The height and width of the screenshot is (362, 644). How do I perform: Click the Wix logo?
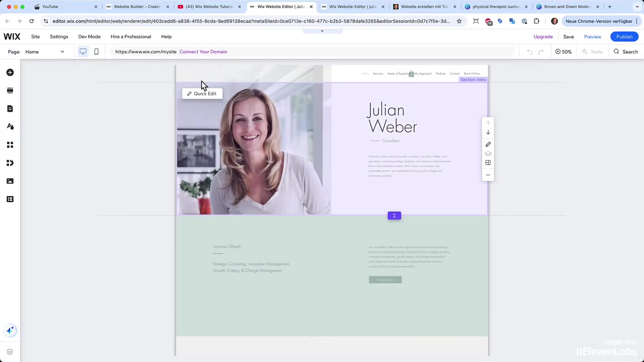pos(12,37)
